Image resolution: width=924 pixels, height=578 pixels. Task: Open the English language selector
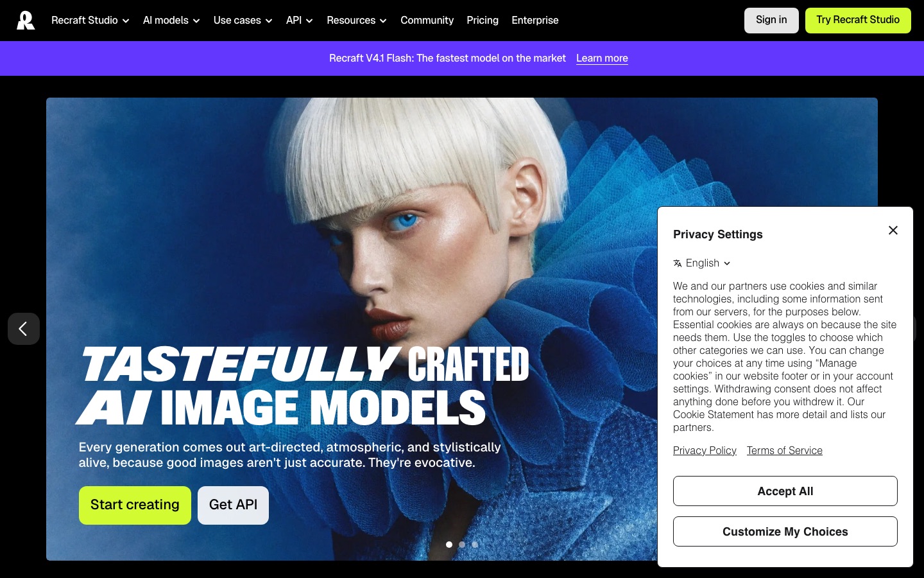coord(702,263)
